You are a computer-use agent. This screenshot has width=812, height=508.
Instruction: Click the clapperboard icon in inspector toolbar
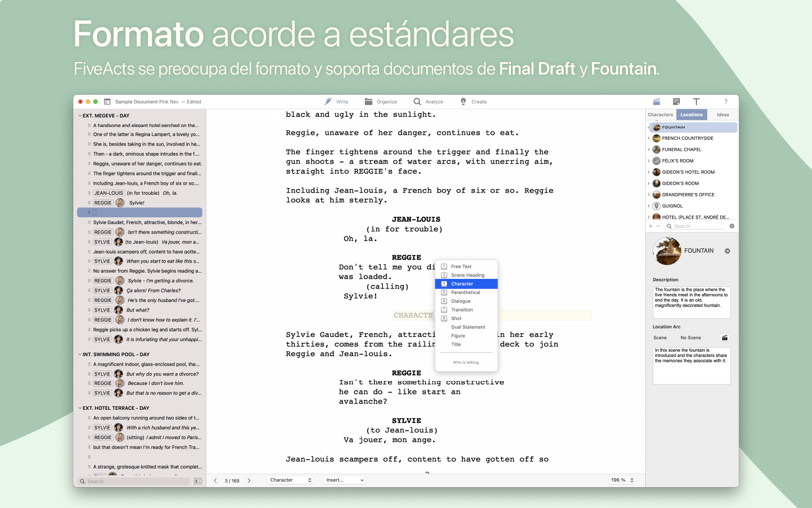pos(656,102)
